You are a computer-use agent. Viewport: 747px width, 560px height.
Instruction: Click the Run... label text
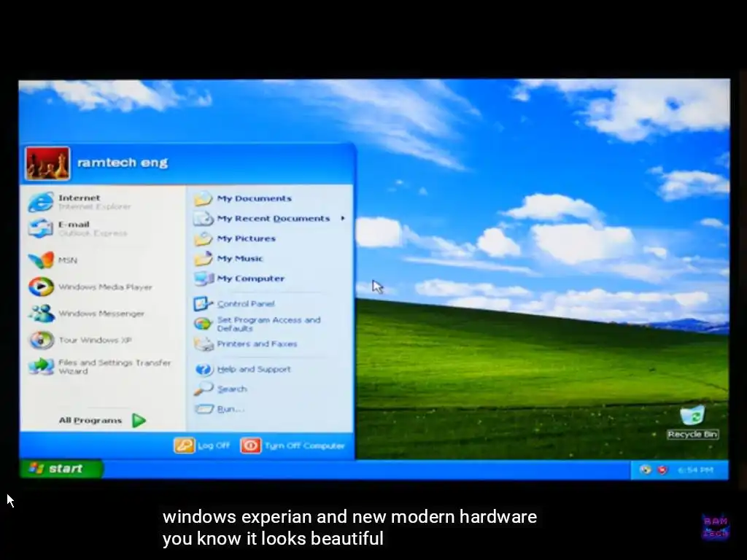pos(231,409)
